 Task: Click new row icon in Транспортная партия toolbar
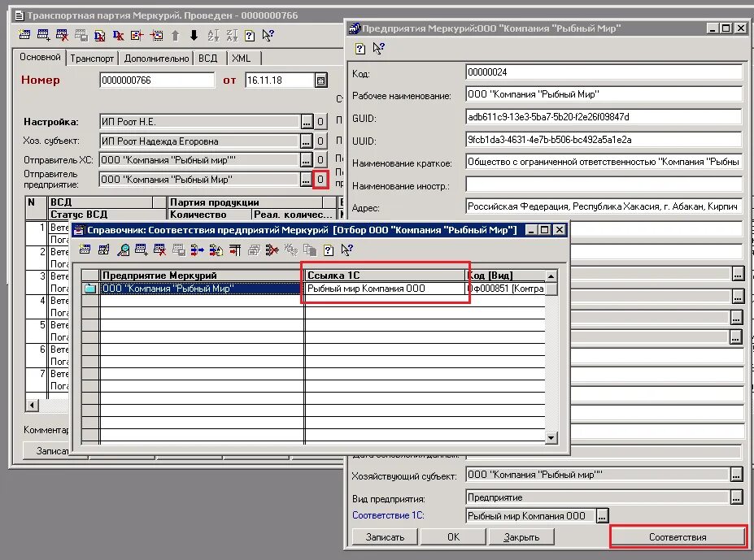24,35
